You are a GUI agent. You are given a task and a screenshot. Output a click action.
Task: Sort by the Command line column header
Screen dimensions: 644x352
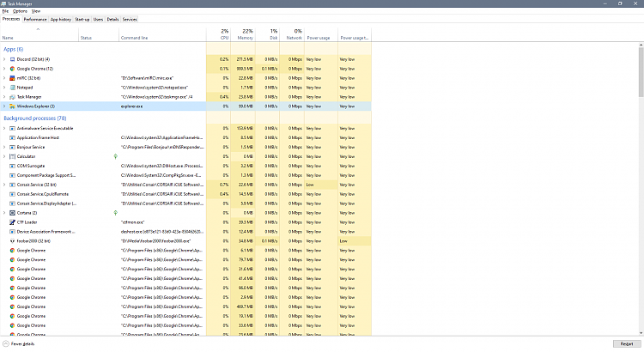point(162,34)
